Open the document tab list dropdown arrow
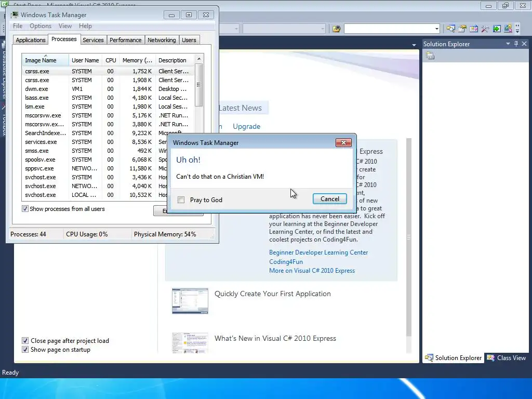The height and width of the screenshot is (399, 532). click(x=414, y=45)
